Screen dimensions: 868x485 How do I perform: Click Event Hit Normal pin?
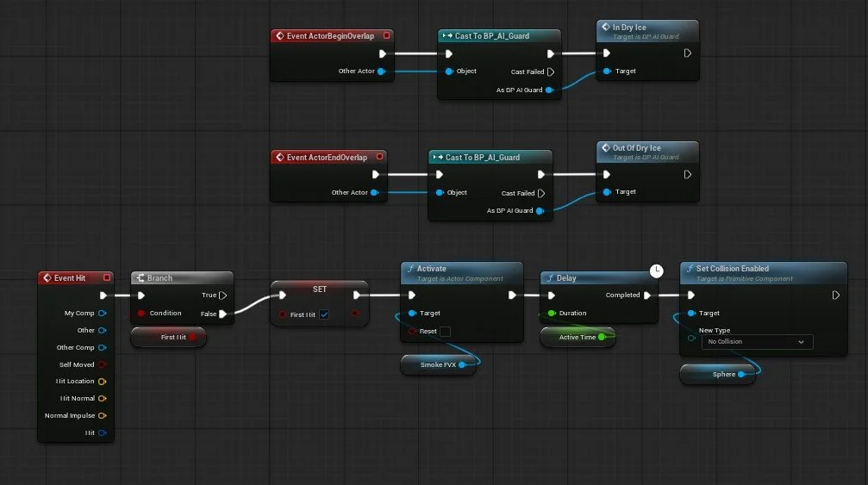click(x=102, y=398)
